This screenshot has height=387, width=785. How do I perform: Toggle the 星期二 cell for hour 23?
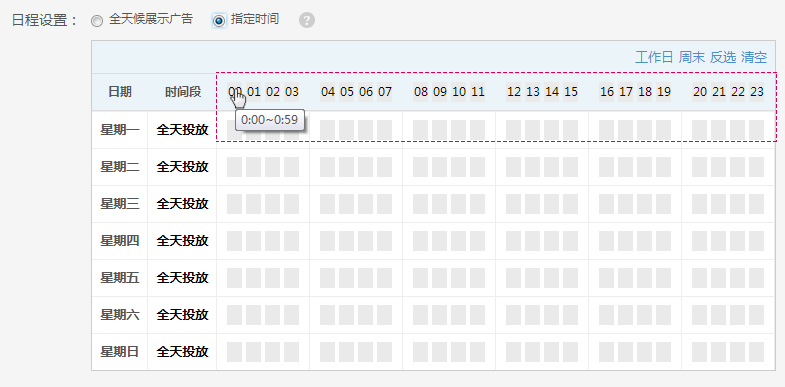757,167
